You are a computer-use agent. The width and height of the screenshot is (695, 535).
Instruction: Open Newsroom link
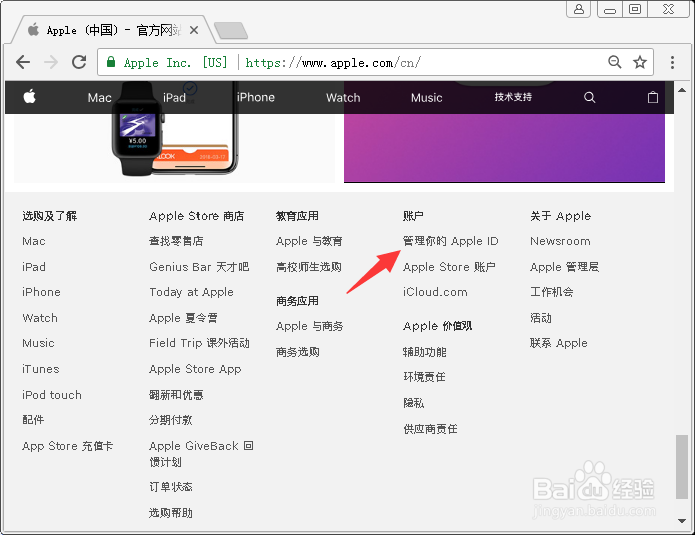point(560,241)
